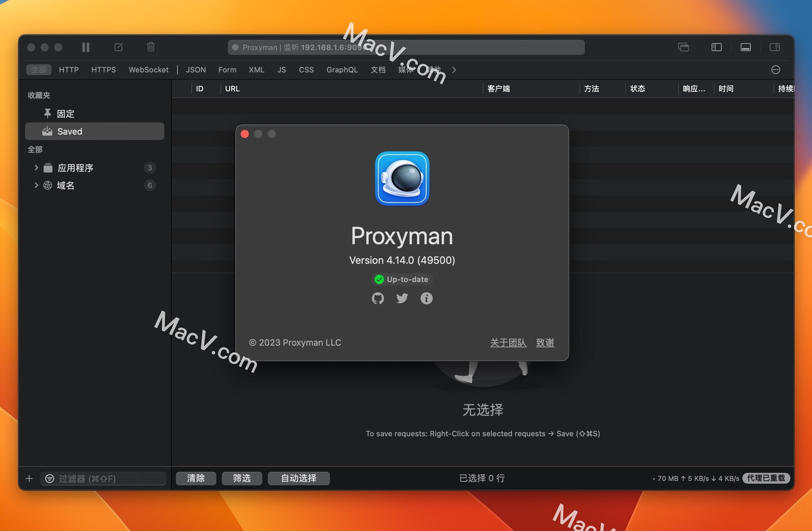Click the 代理已重载 status badge
Image resolution: width=812 pixels, height=531 pixels.
(x=766, y=479)
